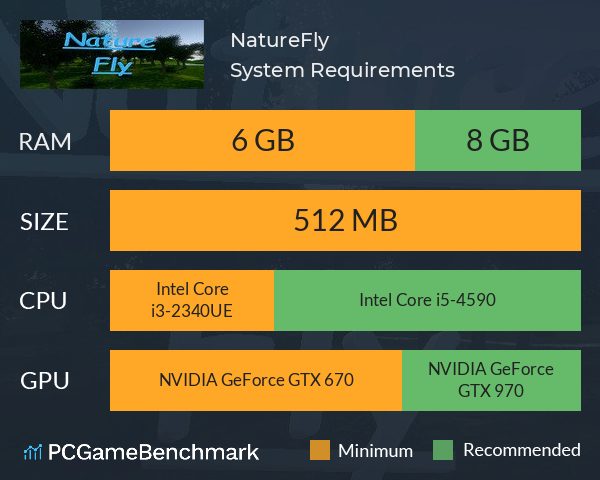600x480 pixels.
Task: Click the NatureFly game thumbnail image
Action: [112, 54]
